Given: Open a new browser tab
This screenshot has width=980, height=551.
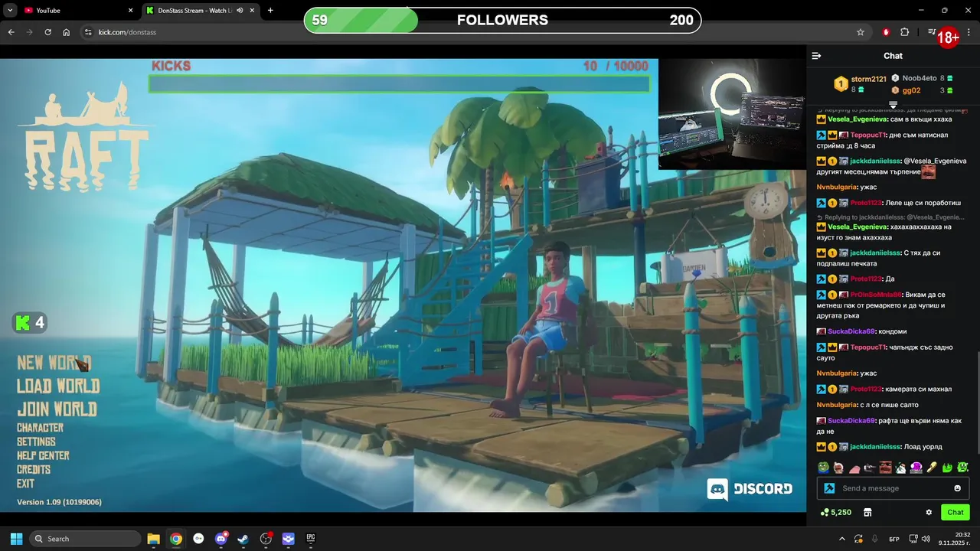Looking at the screenshot, I should 270,11.
